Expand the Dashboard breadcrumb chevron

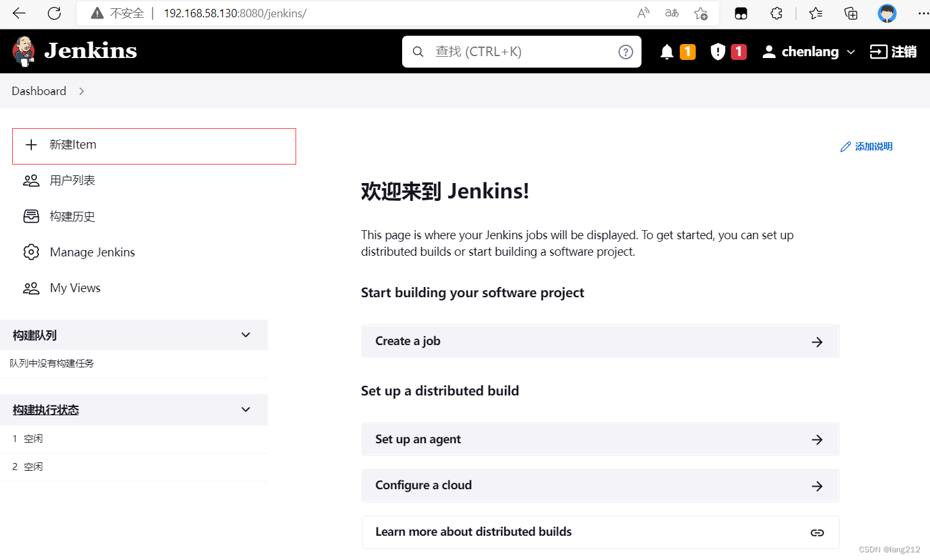click(82, 91)
